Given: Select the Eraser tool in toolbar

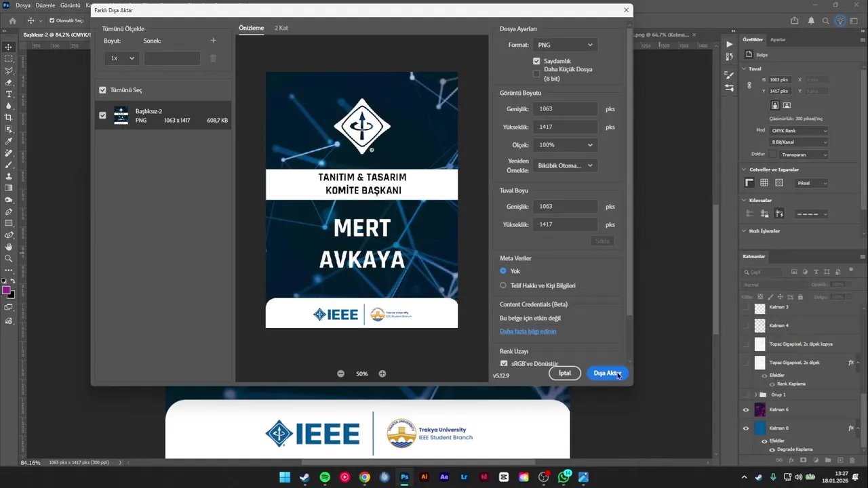Looking at the screenshot, I should [9, 83].
